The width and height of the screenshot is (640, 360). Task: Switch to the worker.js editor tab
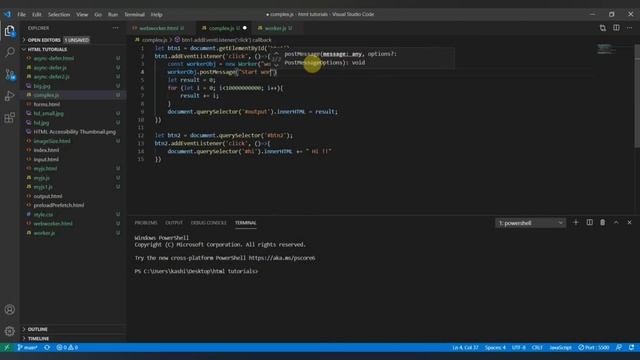point(277,28)
